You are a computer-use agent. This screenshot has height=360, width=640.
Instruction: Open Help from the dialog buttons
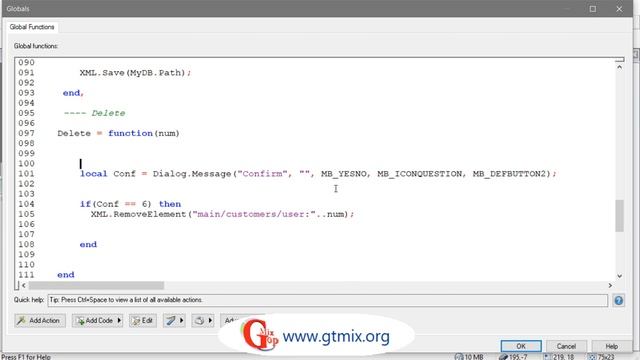point(611,346)
